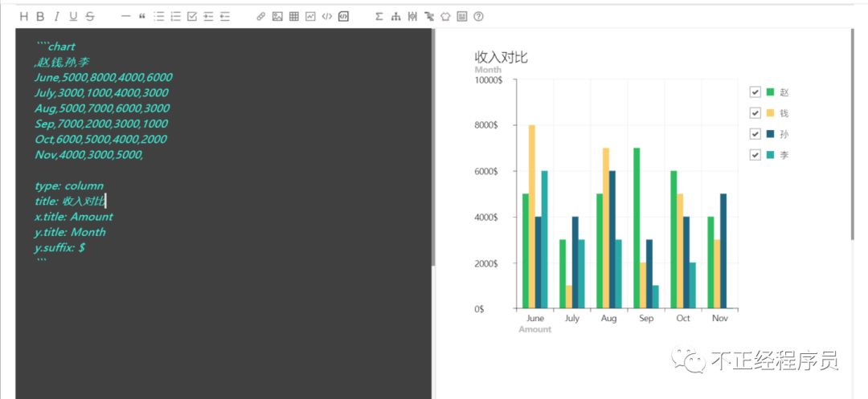Insert a table

coord(294,17)
